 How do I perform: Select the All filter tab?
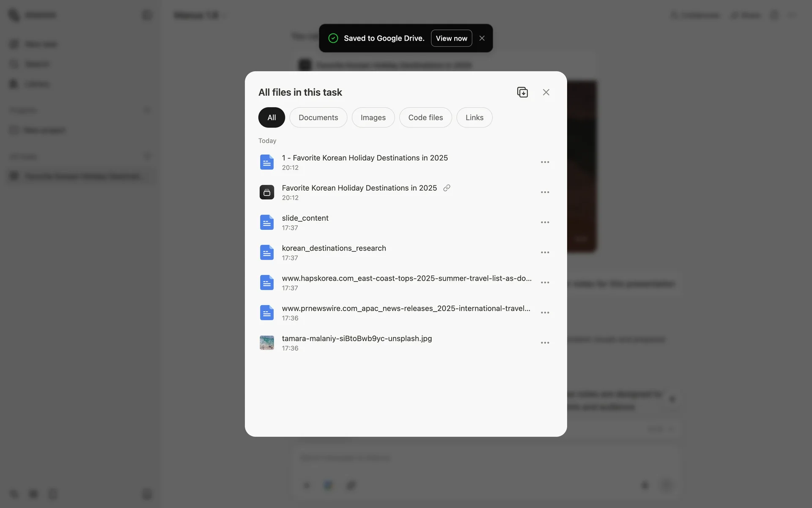pyautogui.click(x=272, y=118)
